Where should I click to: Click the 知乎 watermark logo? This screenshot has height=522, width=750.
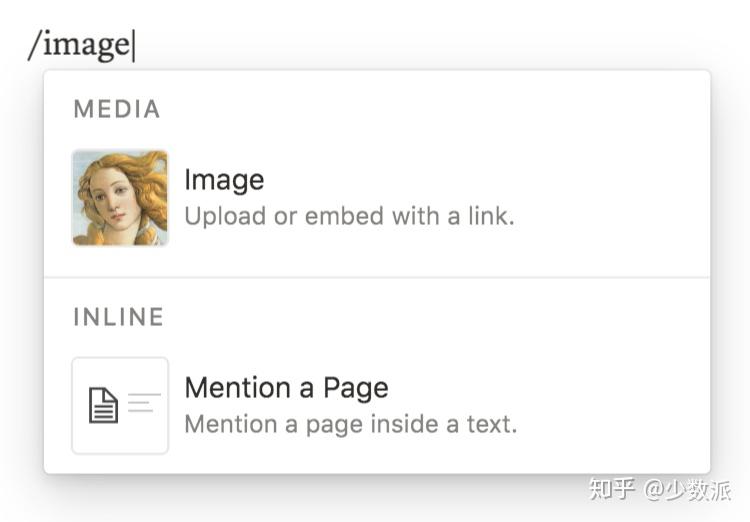coord(611,489)
